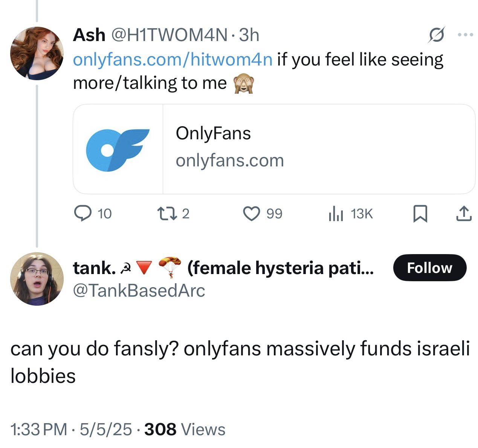Open the OnlyFans card title

click(213, 133)
